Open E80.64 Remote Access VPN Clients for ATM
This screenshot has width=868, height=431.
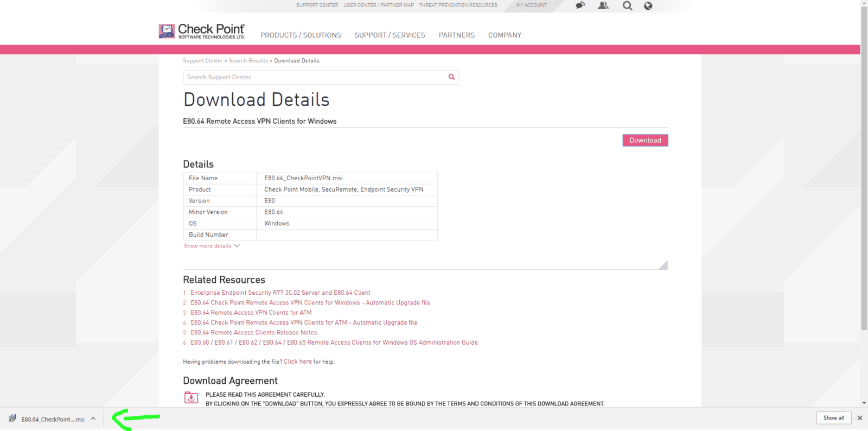click(251, 313)
